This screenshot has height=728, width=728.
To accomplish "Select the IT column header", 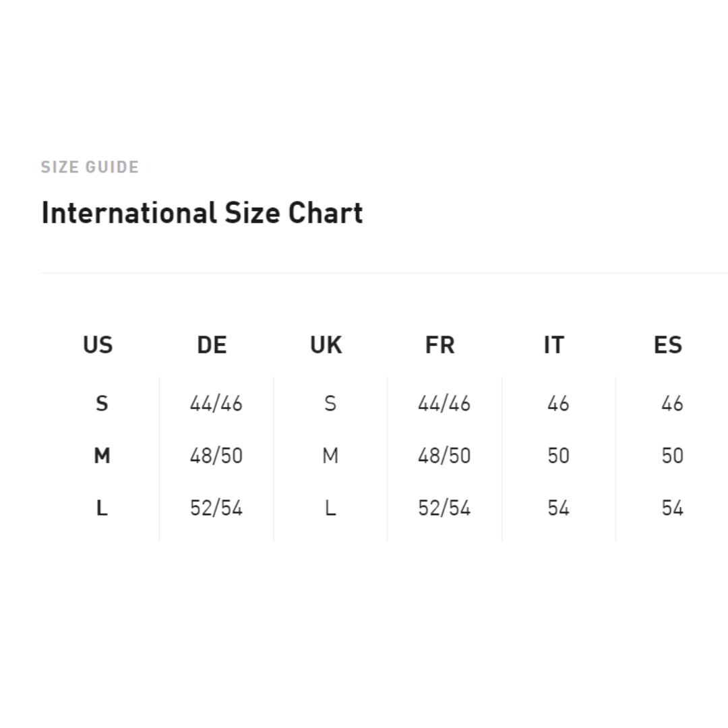I will tap(554, 344).
